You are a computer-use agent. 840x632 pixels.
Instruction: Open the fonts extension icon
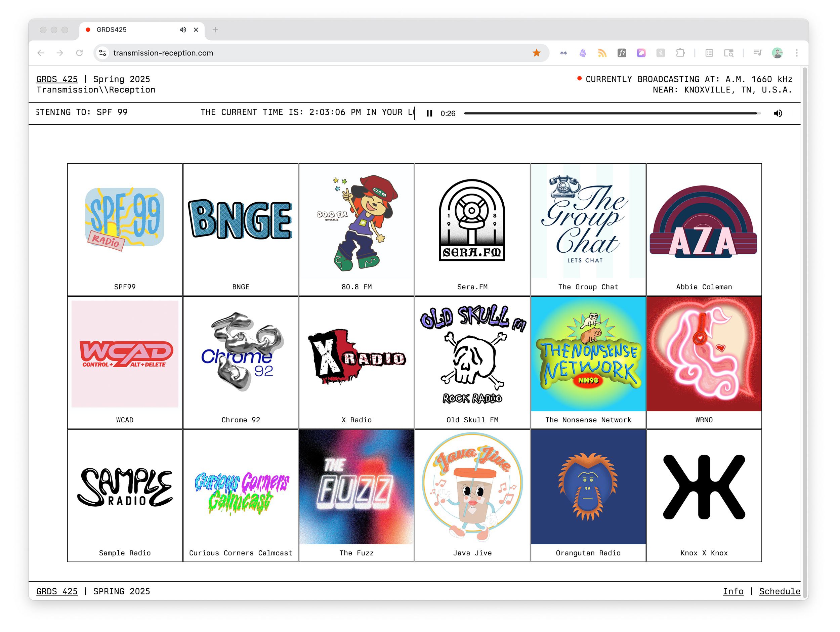[622, 53]
